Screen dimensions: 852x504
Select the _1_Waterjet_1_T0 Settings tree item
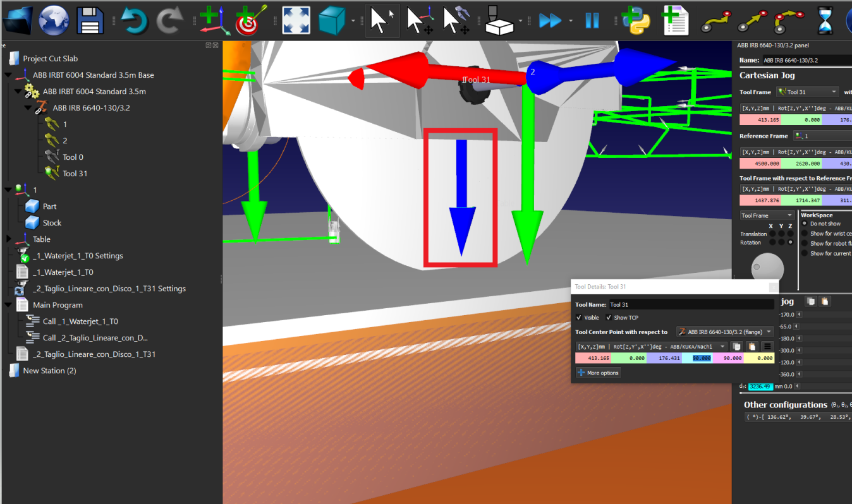coord(77,256)
